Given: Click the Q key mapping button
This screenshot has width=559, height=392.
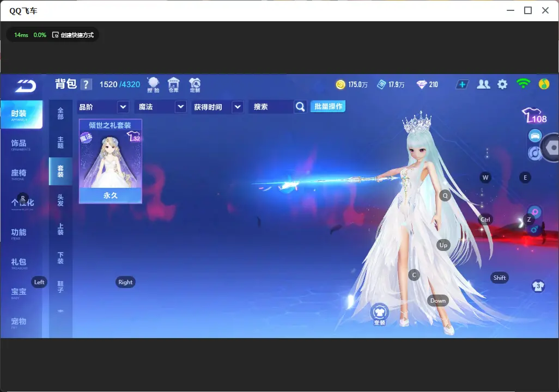Looking at the screenshot, I should point(445,195).
